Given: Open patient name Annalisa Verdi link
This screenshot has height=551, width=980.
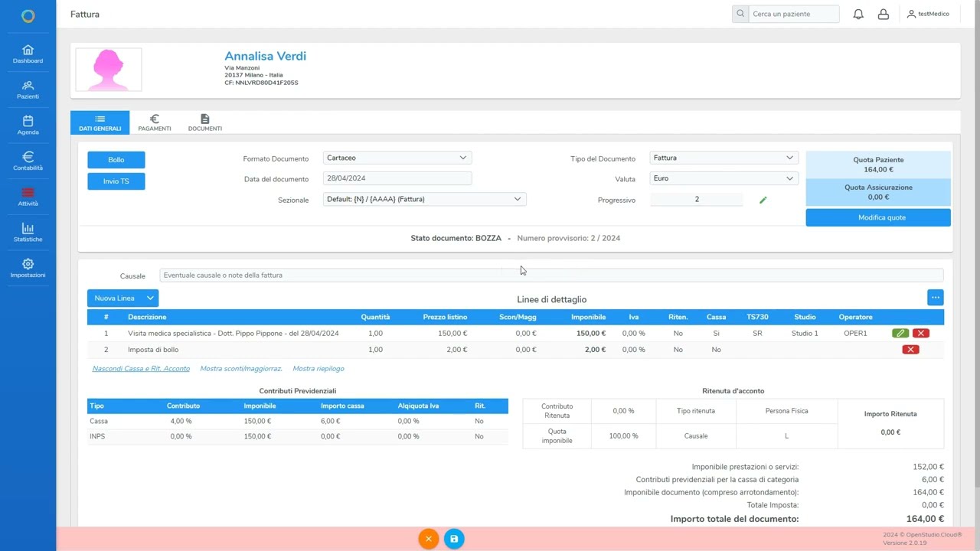Looking at the screenshot, I should [265, 56].
